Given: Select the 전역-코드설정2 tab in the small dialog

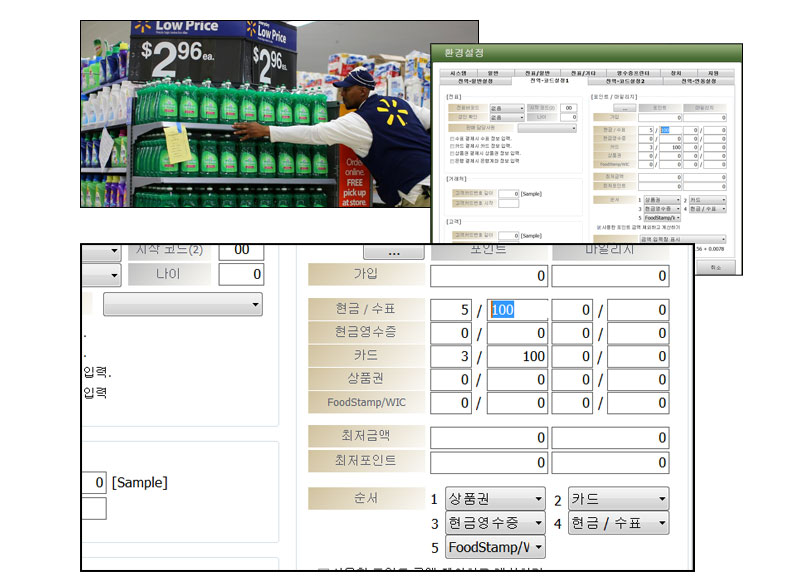Looking at the screenshot, I should (625, 81).
